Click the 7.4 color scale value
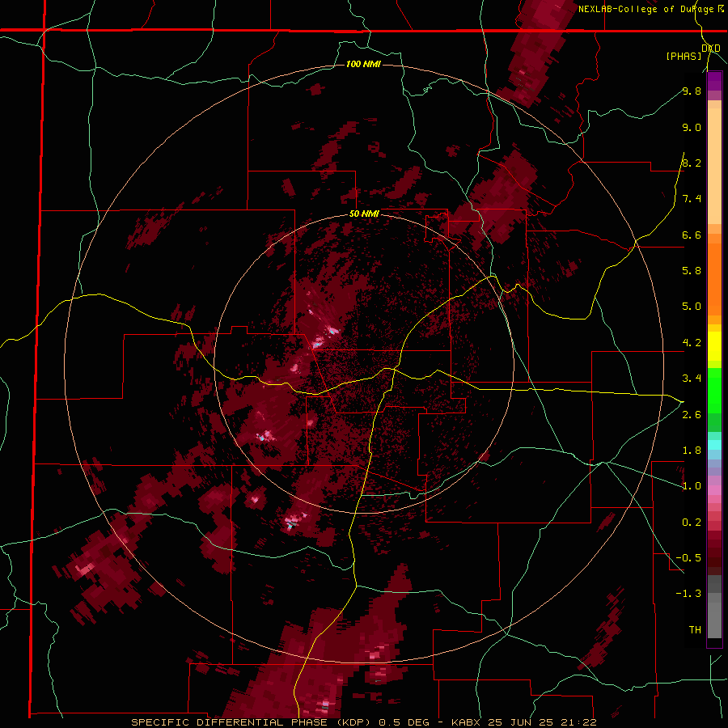Image resolution: width=728 pixels, height=728 pixels. click(x=692, y=199)
